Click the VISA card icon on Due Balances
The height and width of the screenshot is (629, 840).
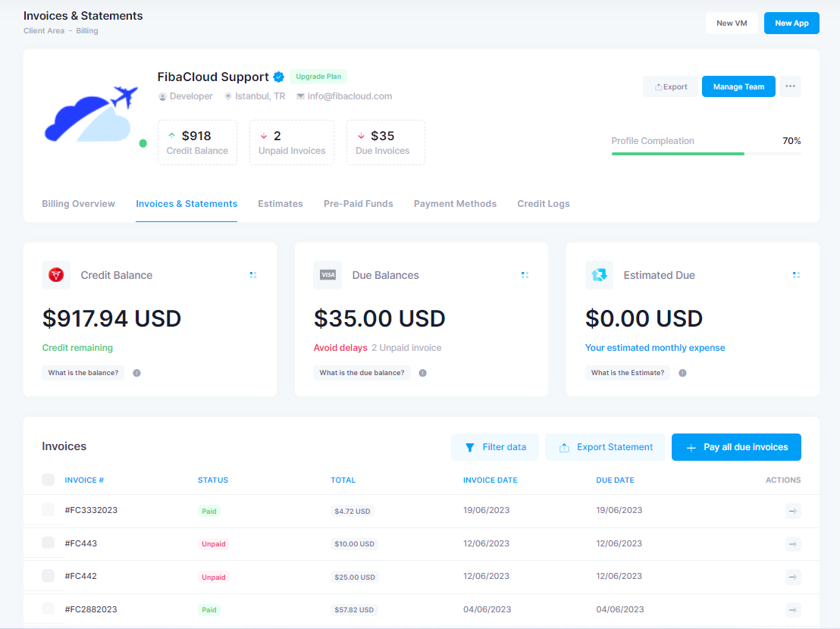click(x=328, y=275)
